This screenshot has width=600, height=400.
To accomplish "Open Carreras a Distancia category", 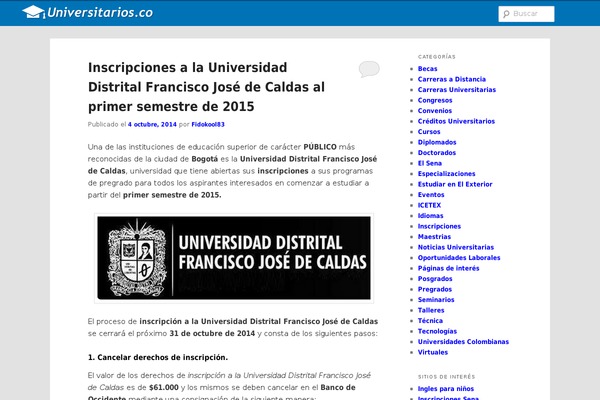I will [x=451, y=79].
